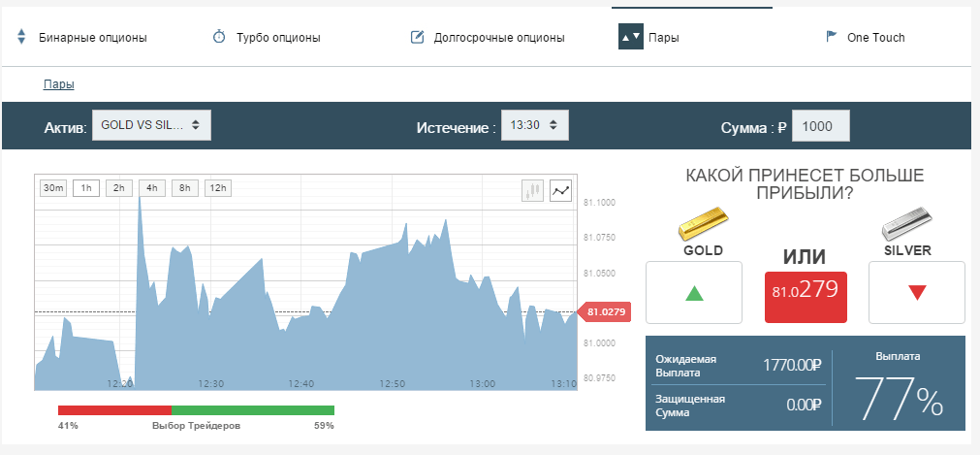Click the long-term options edit icon
The image size is (980, 455).
[418, 37]
